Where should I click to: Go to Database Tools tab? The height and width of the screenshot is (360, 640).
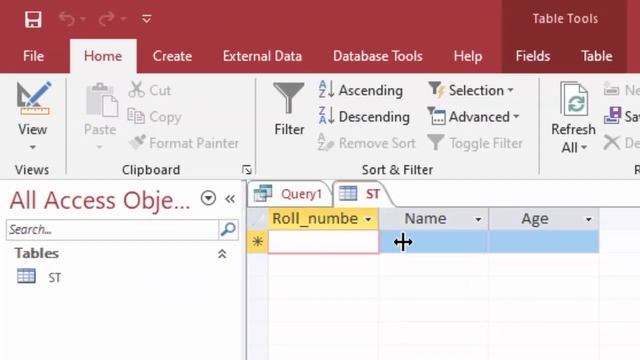(378, 56)
